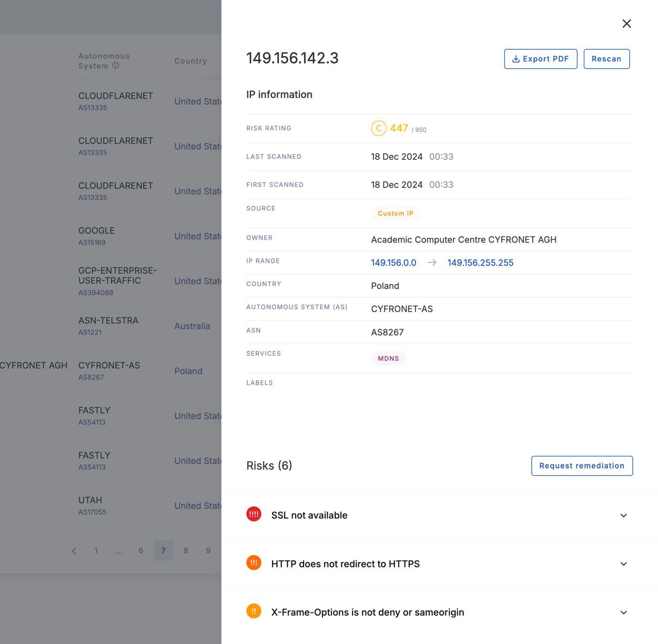Click the 149.156.0.0 IP range link
658x644 pixels.
click(393, 263)
